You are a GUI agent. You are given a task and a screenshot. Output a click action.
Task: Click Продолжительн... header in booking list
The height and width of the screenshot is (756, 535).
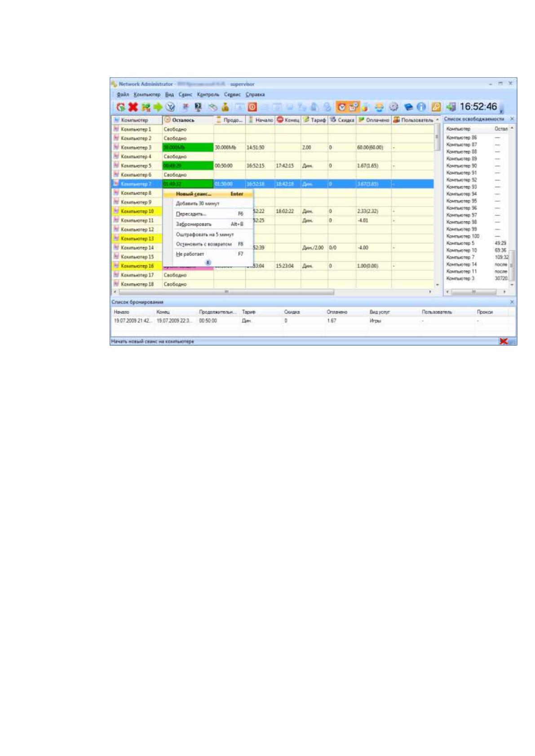(218, 312)
